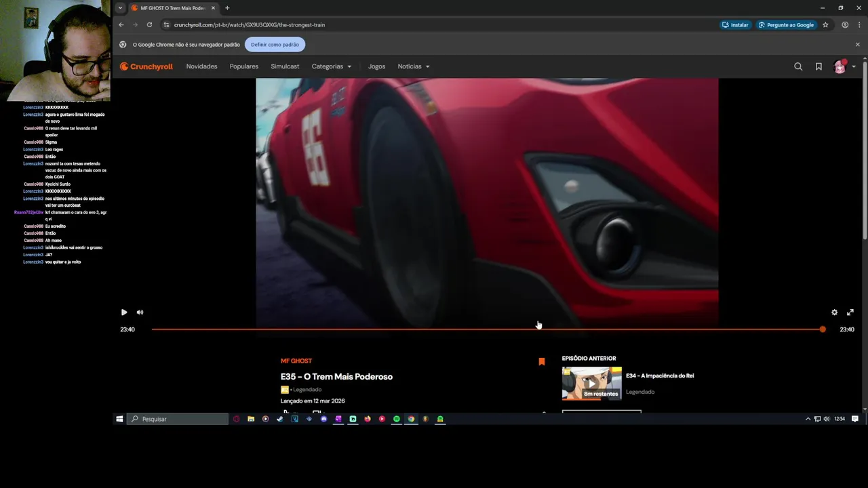The width and height of the screenshot is (868, 488).
Task: Open the Crunchyroll watchlist bookmark icon
Action: [818, 66]
